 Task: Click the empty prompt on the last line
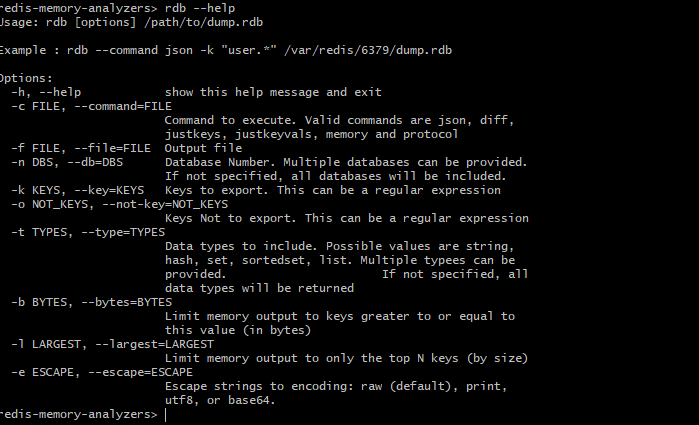(x=166, y=414)
